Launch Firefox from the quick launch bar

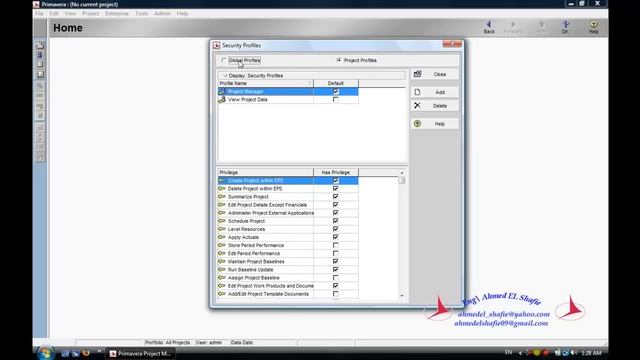[x=86, y=353]
